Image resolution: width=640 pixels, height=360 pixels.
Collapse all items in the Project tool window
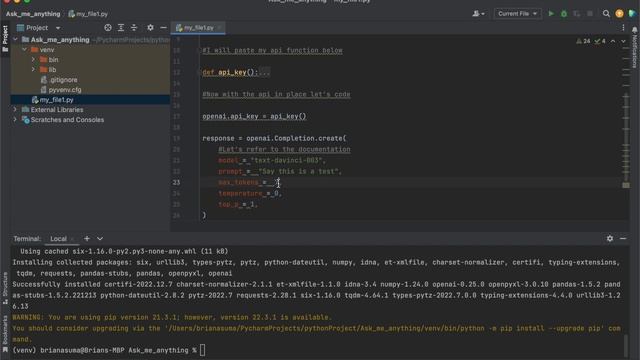134,27
